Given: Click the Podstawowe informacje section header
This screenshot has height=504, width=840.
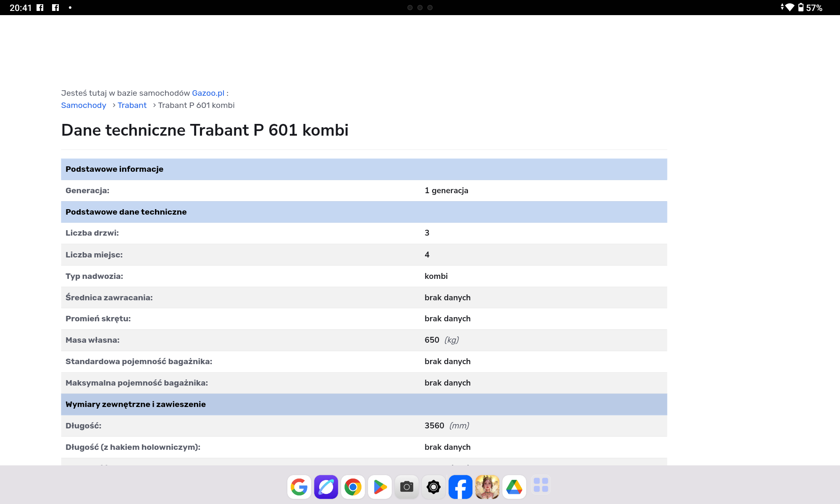Looking at the screenshot, I should pyautogui.click(x=114, y=169).
